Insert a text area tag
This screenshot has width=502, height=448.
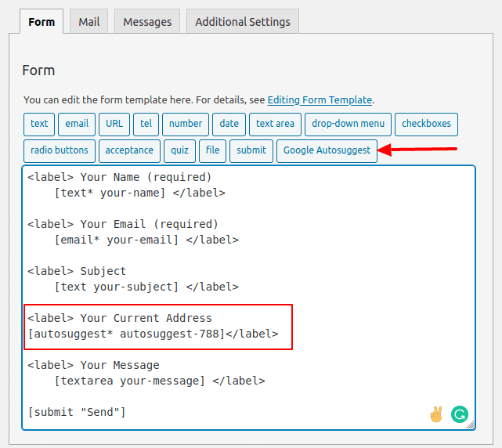pyautogui.click(x=276, y=124)
